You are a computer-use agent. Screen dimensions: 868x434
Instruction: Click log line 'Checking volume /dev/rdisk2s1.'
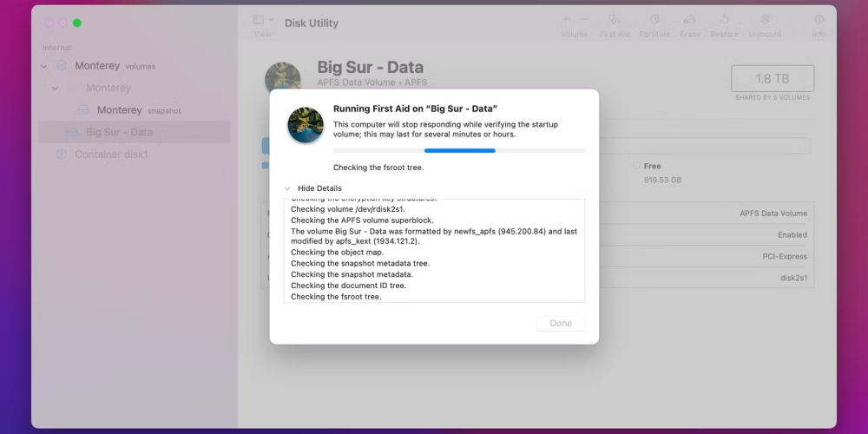tap(348, 209)
